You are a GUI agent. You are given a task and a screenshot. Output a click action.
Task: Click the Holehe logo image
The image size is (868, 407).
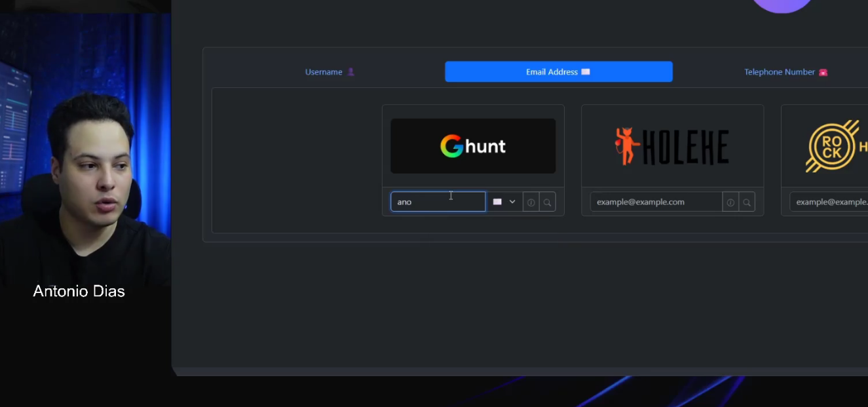click(672, 146)
